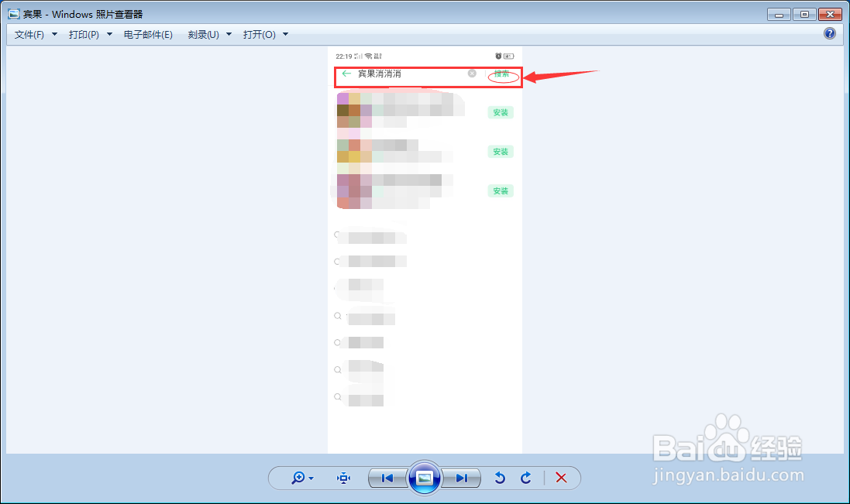Click the first 安装 button
Screen dimensions: 850x504
(501, 112)
